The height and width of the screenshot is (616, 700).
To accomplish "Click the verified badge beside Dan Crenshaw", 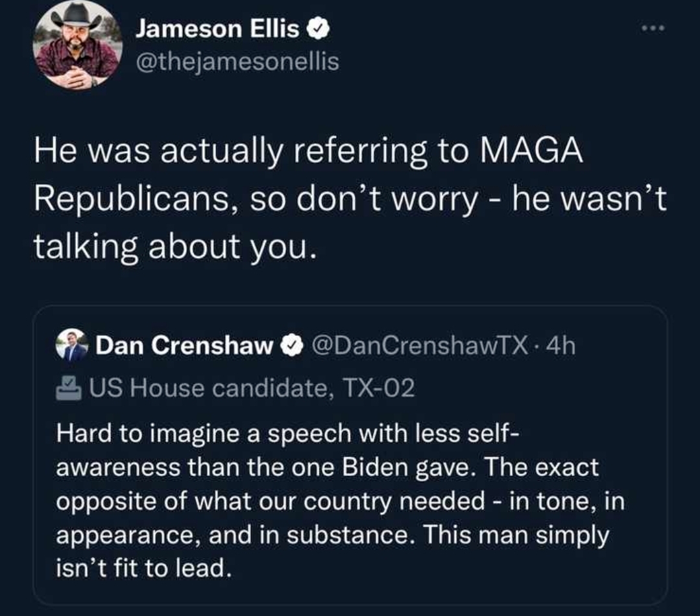I will point(291,347).
